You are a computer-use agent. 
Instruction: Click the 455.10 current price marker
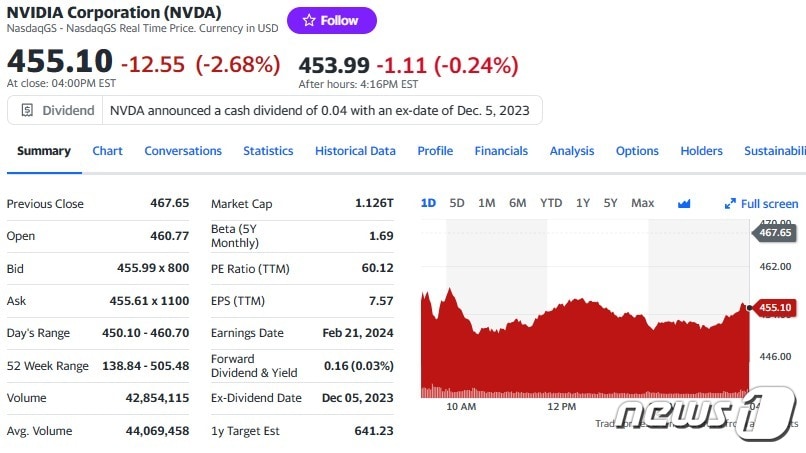point(774,307)
